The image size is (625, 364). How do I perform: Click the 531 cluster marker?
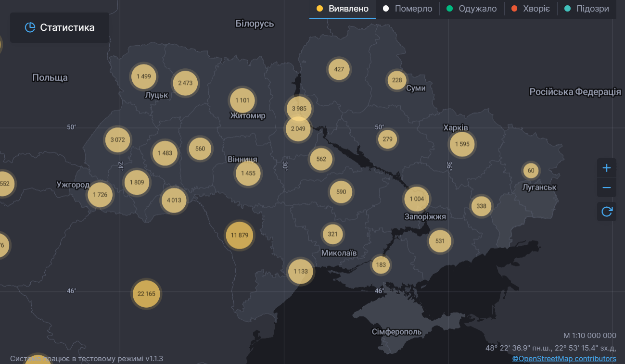[440, 241]
